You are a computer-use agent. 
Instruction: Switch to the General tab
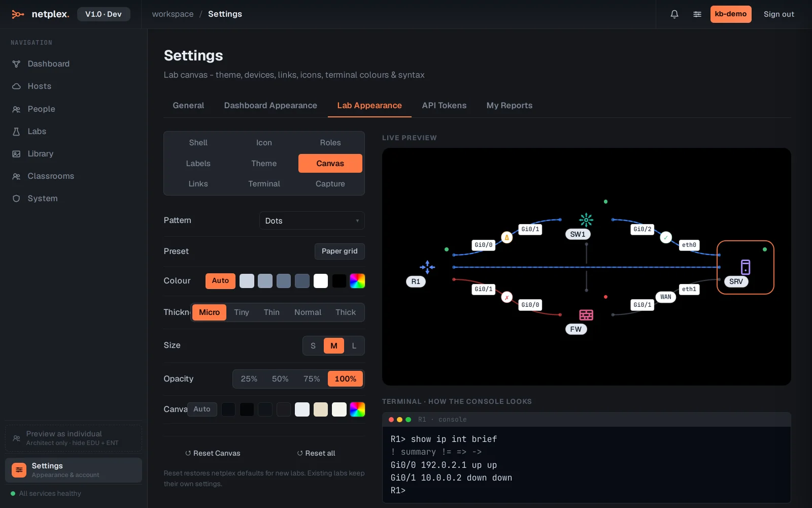[188, 106]
